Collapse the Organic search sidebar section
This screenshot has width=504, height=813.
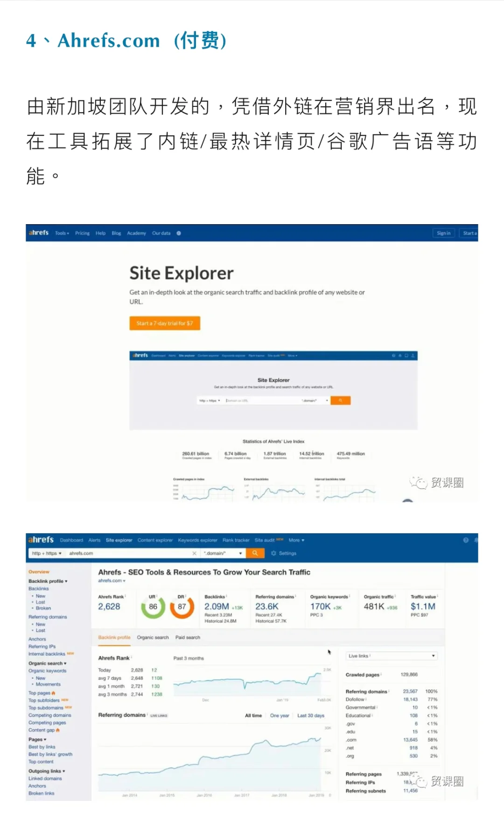[47, 664]
